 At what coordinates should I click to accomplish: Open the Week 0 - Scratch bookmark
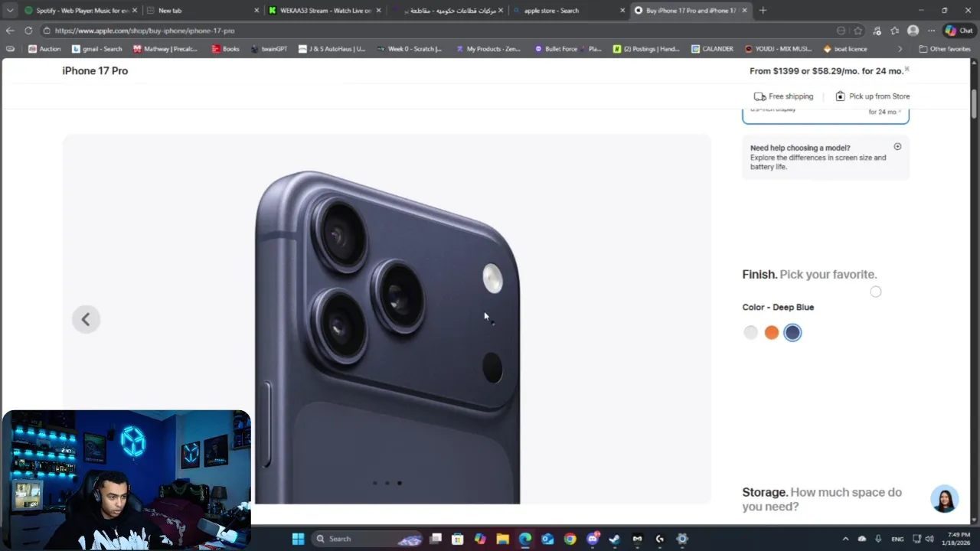click(x=410, y=49)
